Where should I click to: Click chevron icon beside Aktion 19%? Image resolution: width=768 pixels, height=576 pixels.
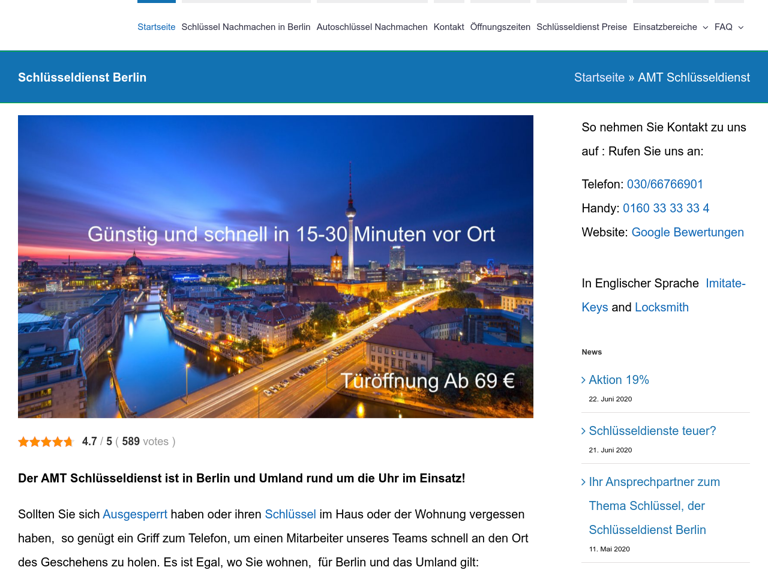click(584, 380)
